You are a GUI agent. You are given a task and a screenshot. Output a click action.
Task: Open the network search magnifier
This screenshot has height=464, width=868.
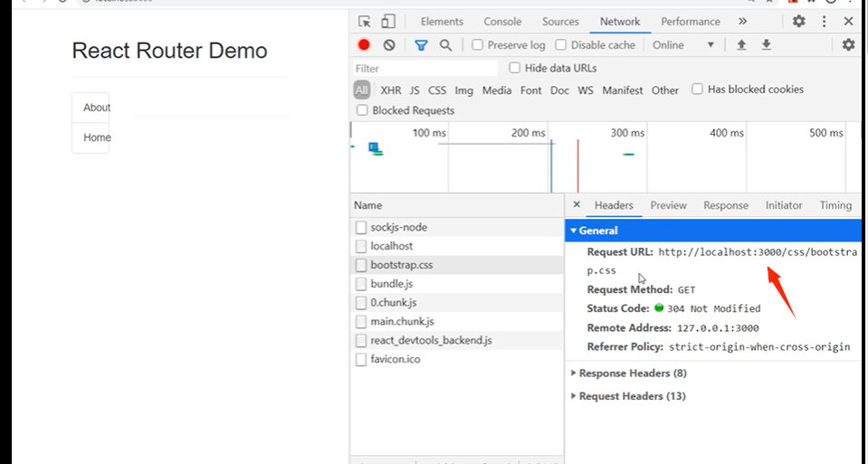[445, 45]
